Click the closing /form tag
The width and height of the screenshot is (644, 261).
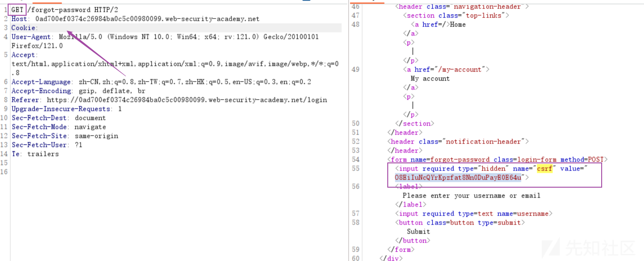[401, 249]
